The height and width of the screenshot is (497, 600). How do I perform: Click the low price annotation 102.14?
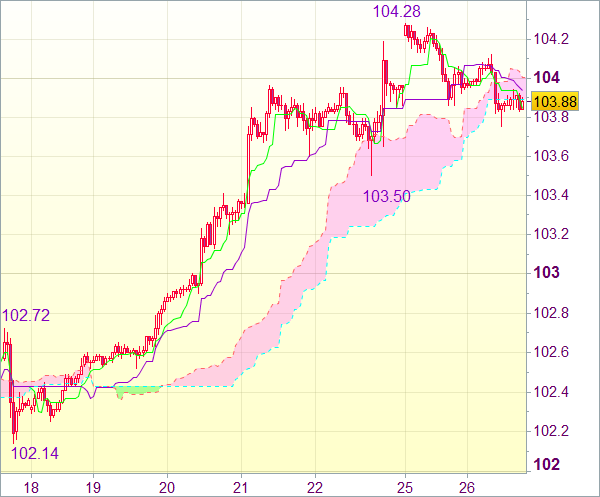pyautogui.click(x=35, y=453)
